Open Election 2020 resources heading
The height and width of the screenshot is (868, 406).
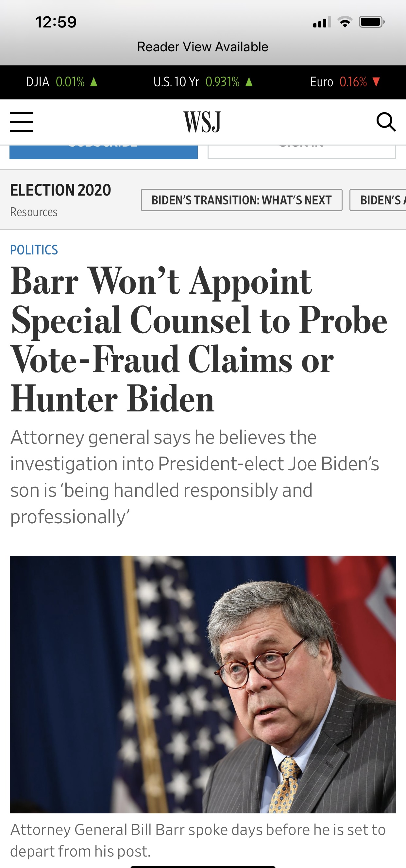pos(60,190)
